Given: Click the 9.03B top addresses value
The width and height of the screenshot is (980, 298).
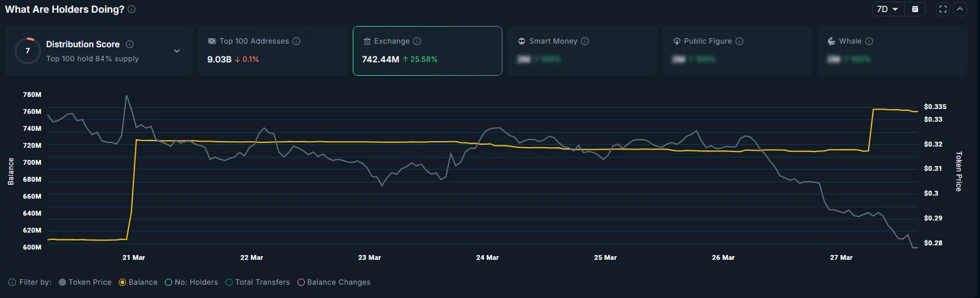Looking at the screenshot, I should tap(219, 59).
